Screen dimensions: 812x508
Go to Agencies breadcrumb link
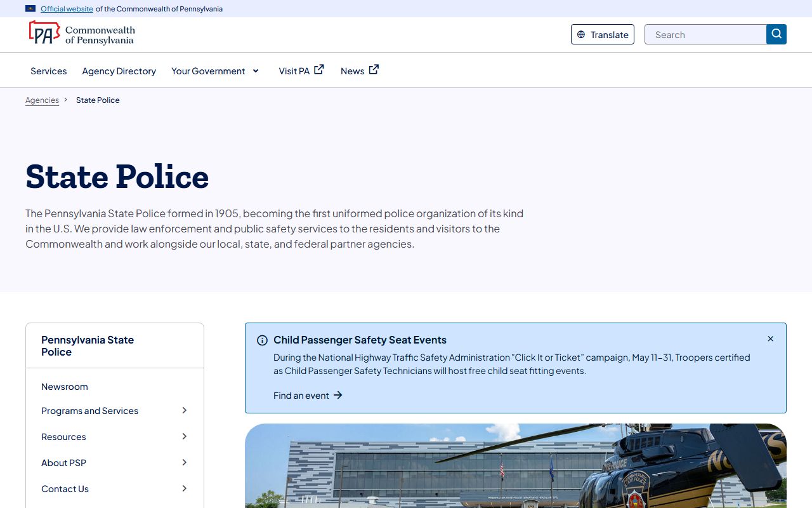(x=42, y=100)
